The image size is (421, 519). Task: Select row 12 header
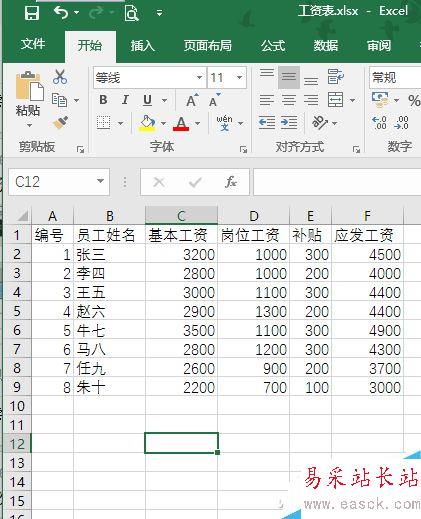pos(17,444)
